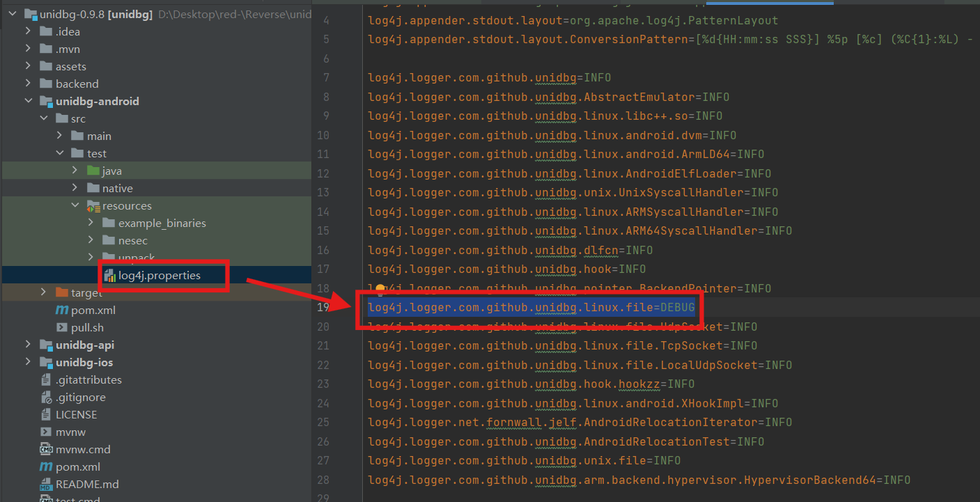Expand the unidbg-api module
Screen dimensions: 980x502
click(x=28, y=345)
